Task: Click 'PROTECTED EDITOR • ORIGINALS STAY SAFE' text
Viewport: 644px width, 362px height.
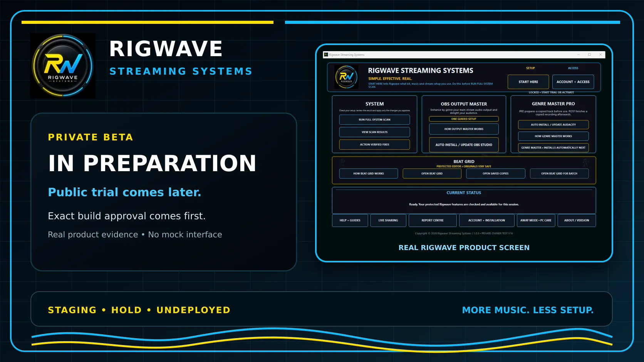Action: click(464, 167)
